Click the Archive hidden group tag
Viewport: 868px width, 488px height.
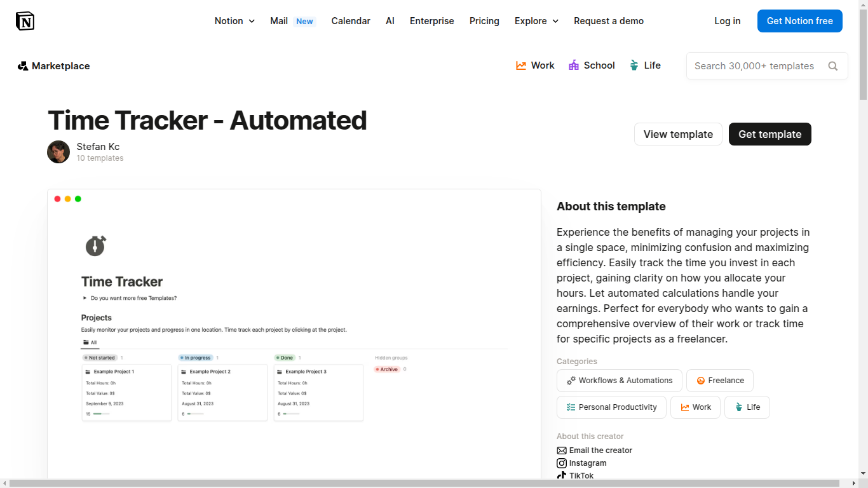pyautogui.click(x=387, y=369)
